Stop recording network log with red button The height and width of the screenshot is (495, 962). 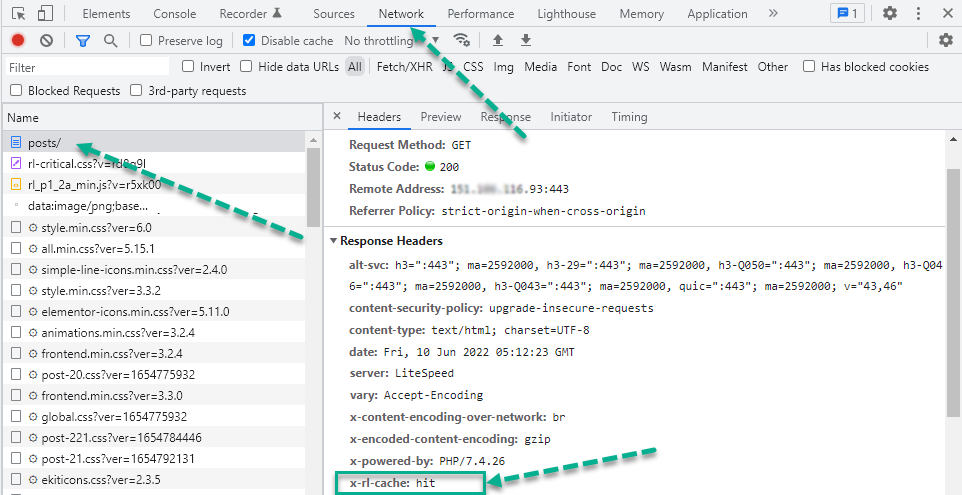point(18,40)
